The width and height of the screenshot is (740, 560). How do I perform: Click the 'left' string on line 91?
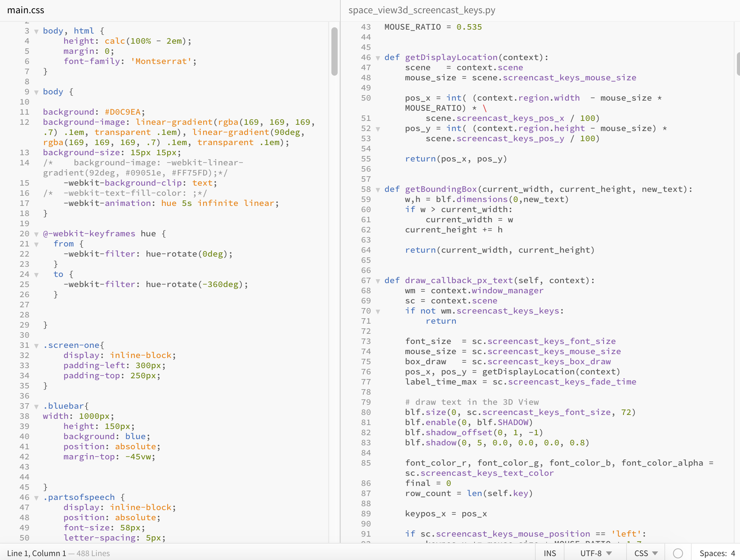pyautogui.click(x=626, y=534)
